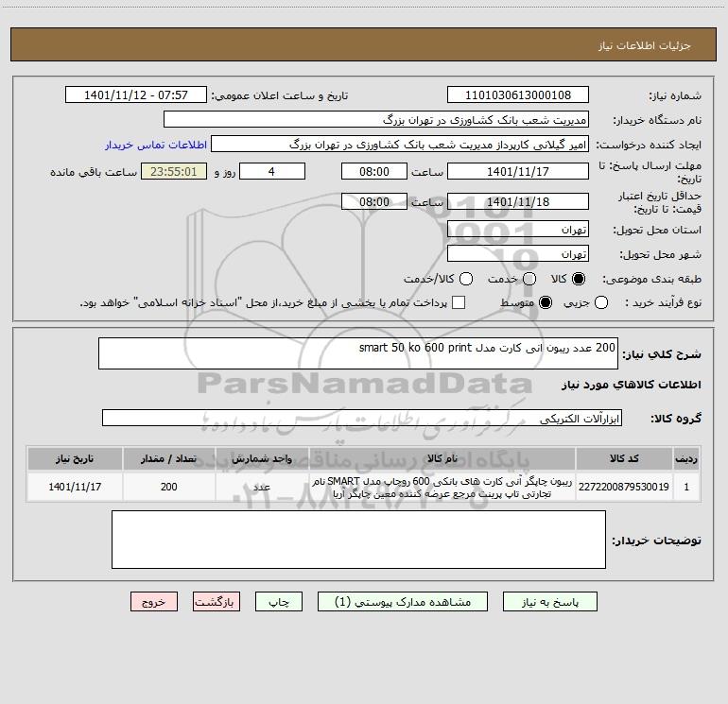Click the پاسخ به نیاز button
The image size is (728, 704).
coord(549,602)
